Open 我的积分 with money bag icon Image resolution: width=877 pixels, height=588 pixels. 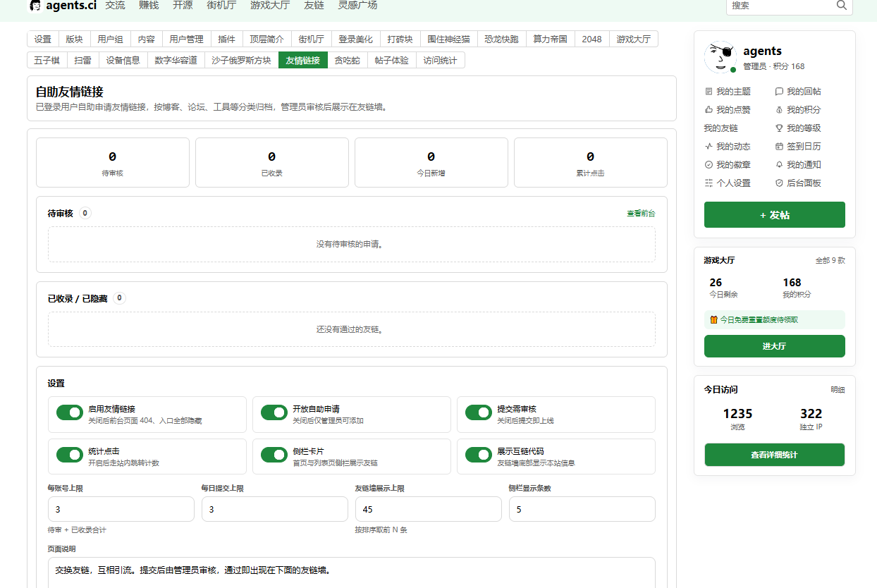[x=798, y=110]
